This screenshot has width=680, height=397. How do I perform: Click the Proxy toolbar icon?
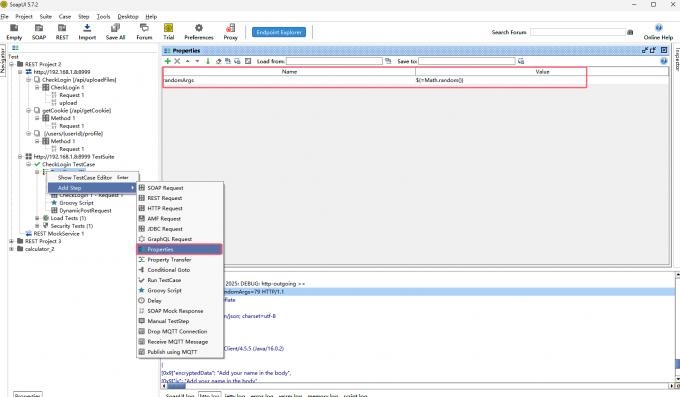click(x=230, y=28)
